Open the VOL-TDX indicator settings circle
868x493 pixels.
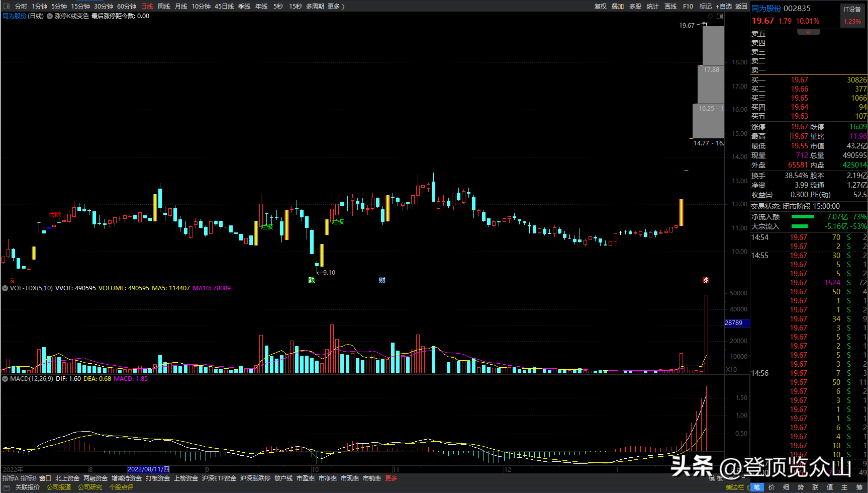[5, 288]
